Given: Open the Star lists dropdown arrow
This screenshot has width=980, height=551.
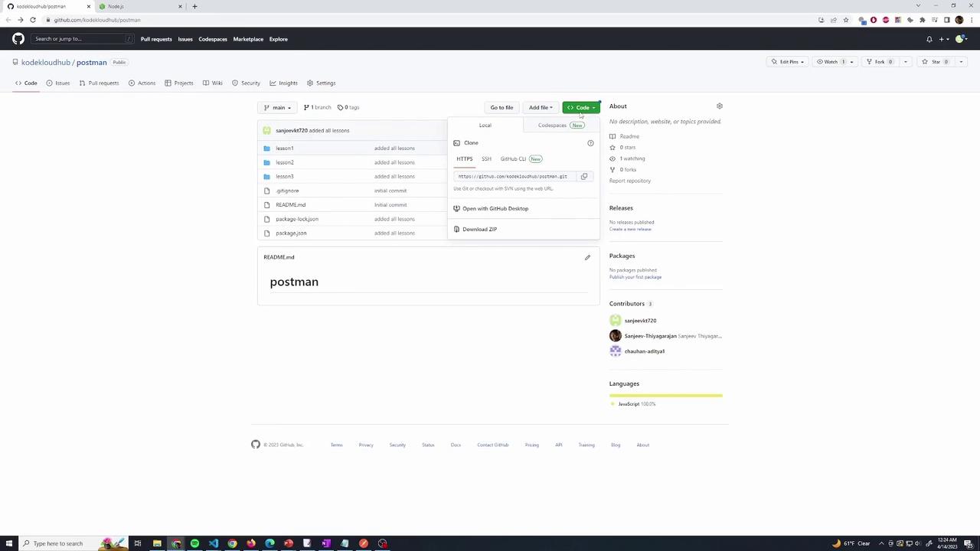Looking at the screenshot, I should pyautogui.click(x=961, y=62).
